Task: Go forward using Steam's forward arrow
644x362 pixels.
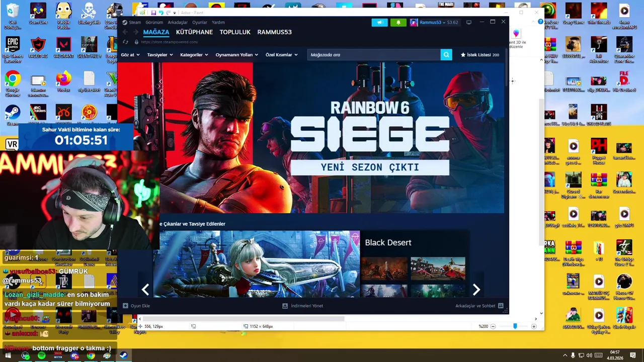Action: 135,32
